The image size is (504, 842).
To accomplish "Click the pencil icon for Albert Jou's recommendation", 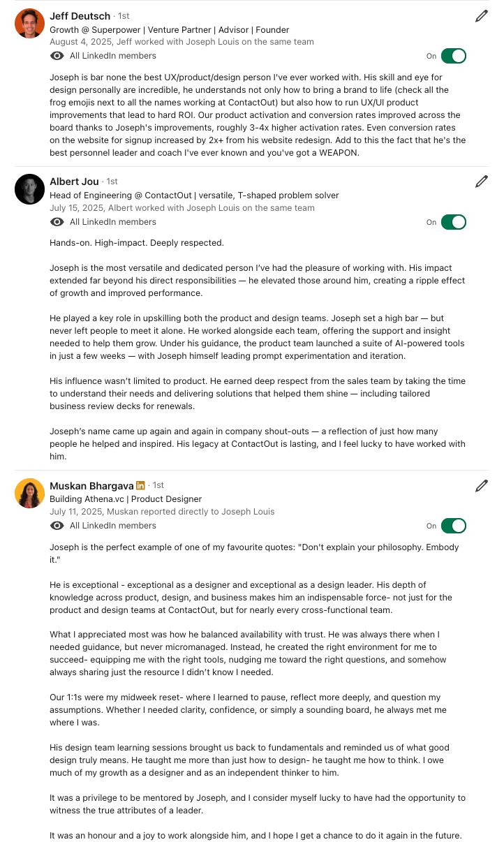I will click(481, 182).
